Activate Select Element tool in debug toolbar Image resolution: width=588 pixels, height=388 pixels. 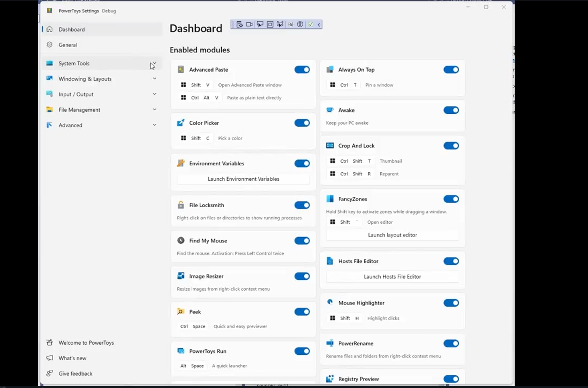(x=260, y=24)
